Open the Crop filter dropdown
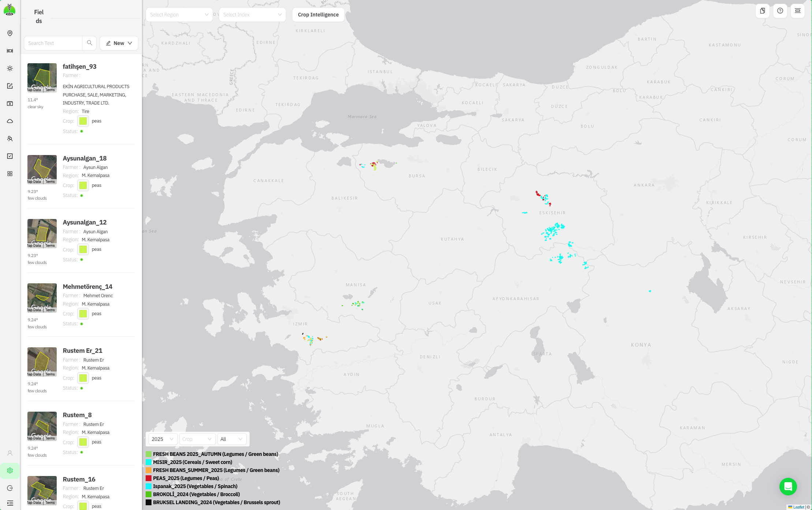Viewport: 812px width, 510px height. tap(197, 439)
